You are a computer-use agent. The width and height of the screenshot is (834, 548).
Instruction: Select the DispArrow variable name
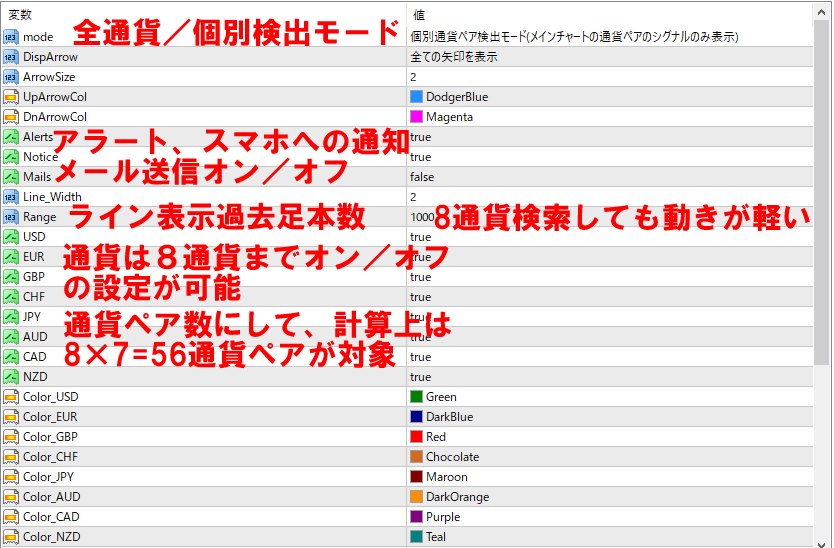[50, 57]
